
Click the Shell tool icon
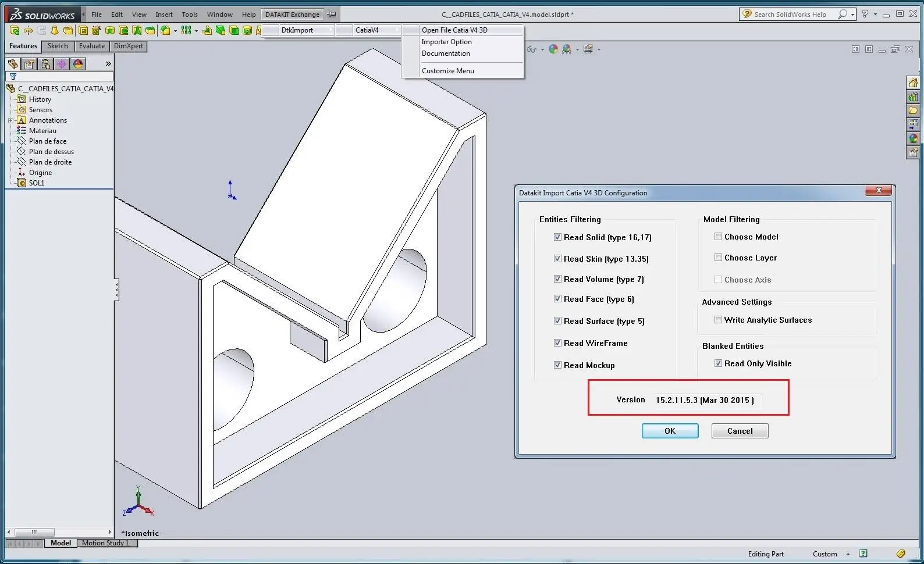[x=234, y=30]
